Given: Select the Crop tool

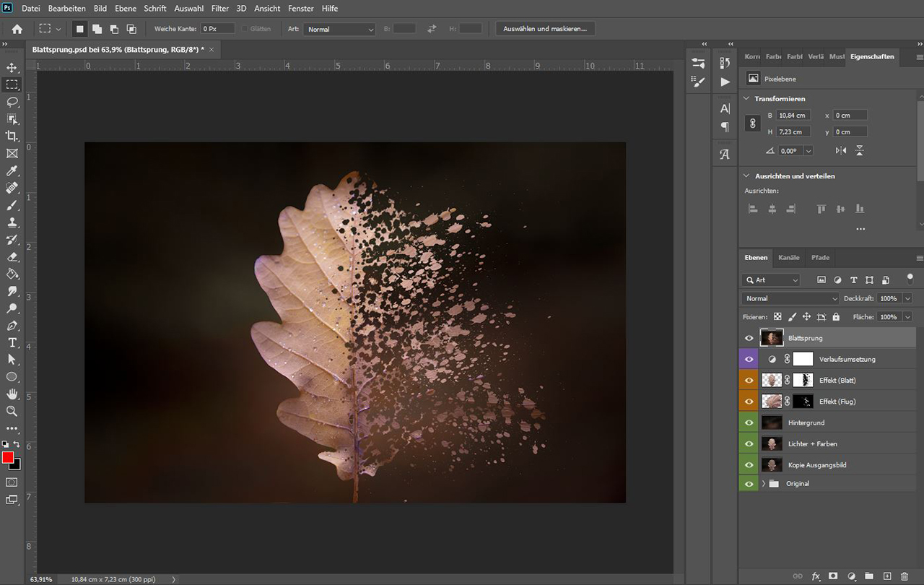Looking at the screenshot, I should pos(12,136).
